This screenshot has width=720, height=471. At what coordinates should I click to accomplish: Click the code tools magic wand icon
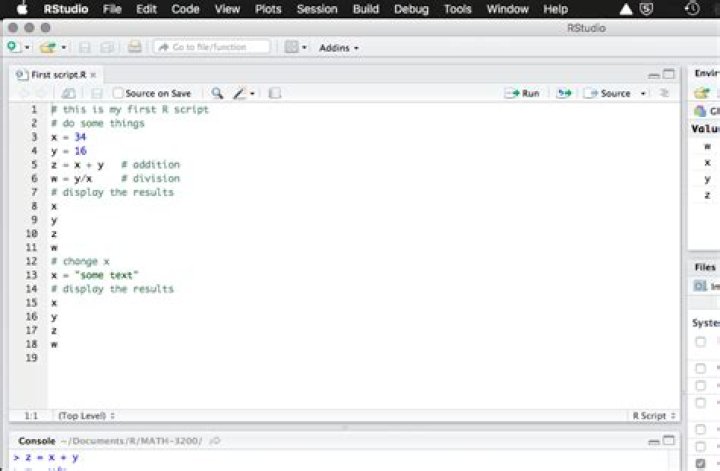239,93
